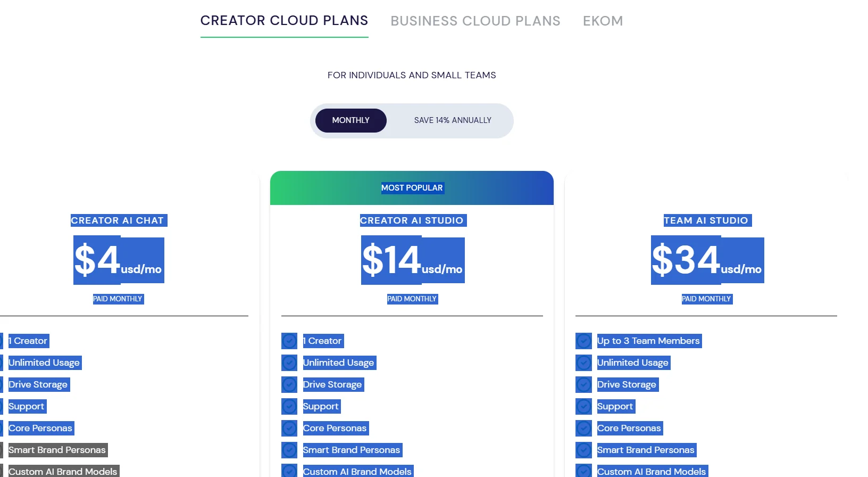
Task: Click Smart Brand Personas in Creator AI Chat
Action: [x=57, y=450]
